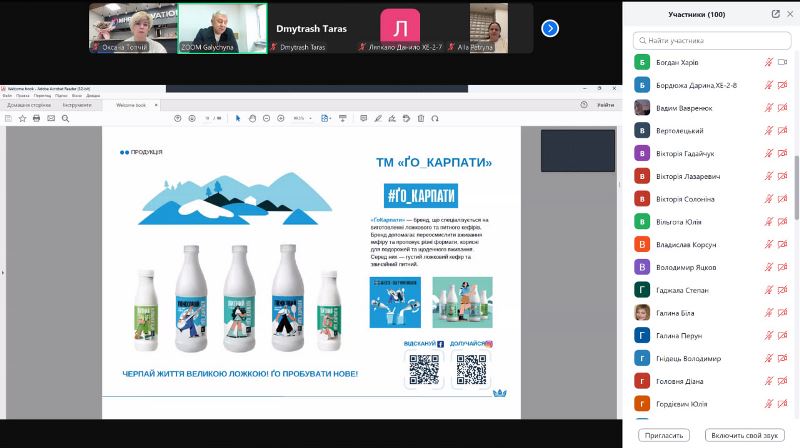Viewport: 800px width, 448px height.
Task: Click the trash delete icon
Action: (421, 118)
